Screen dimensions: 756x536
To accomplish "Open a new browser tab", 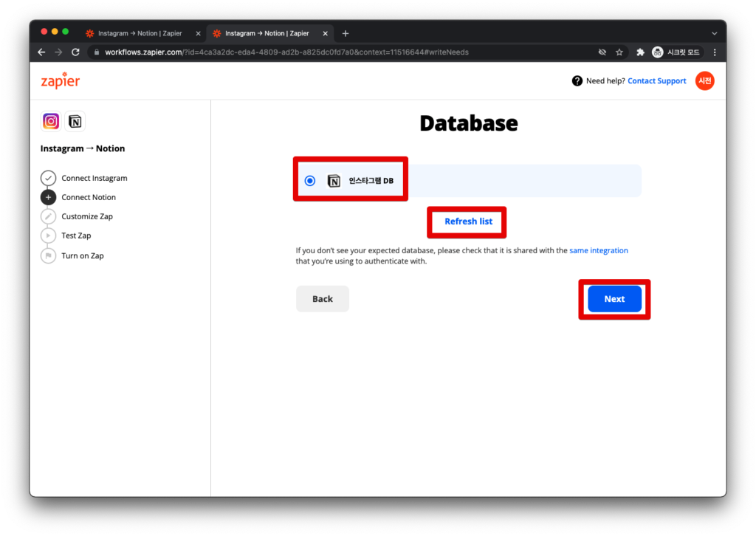I will tap(346, 33).
